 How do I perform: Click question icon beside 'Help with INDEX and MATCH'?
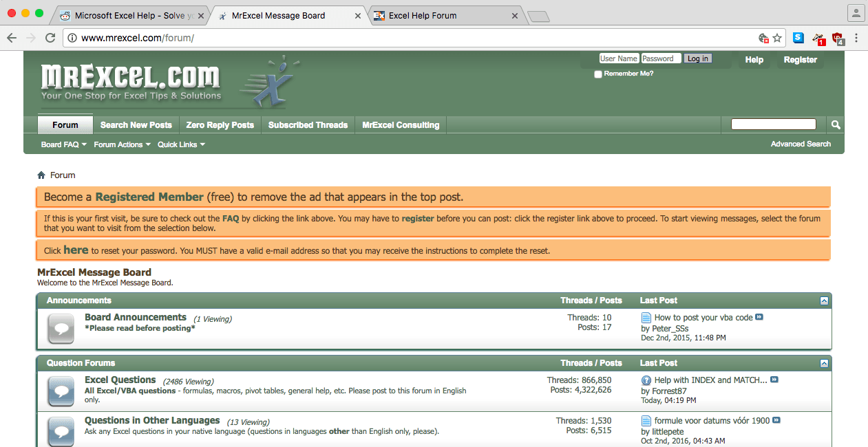tap(646, 380)
